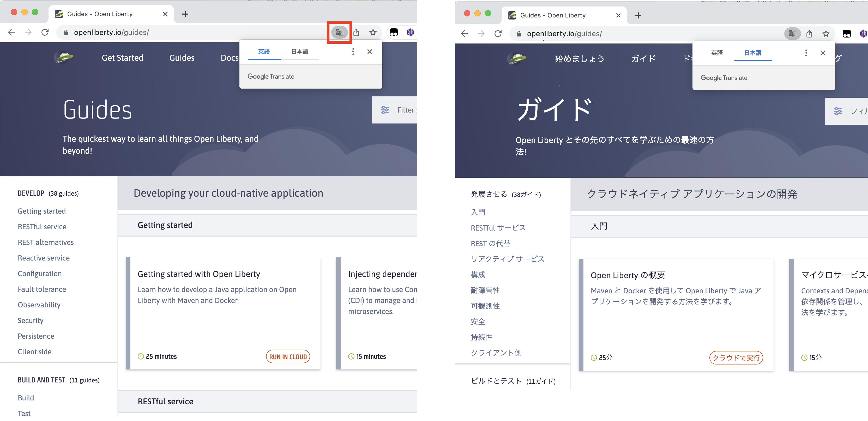Open Observability sidebar link
The image size is (868, 421).
click(39, 305)
